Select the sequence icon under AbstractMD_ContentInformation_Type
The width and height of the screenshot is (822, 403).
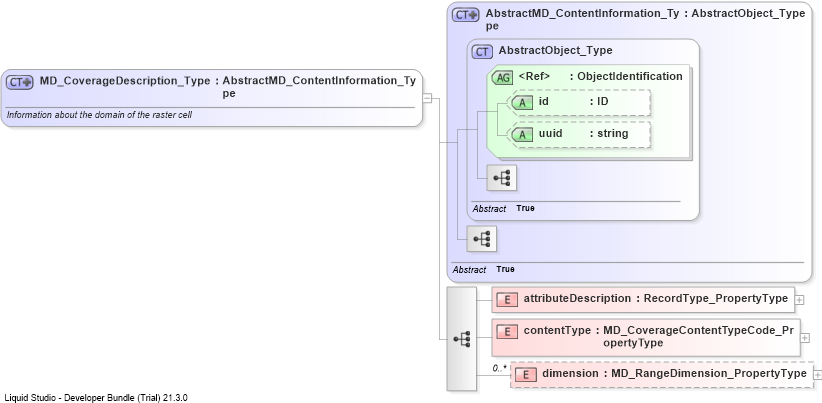pos(482,239)
